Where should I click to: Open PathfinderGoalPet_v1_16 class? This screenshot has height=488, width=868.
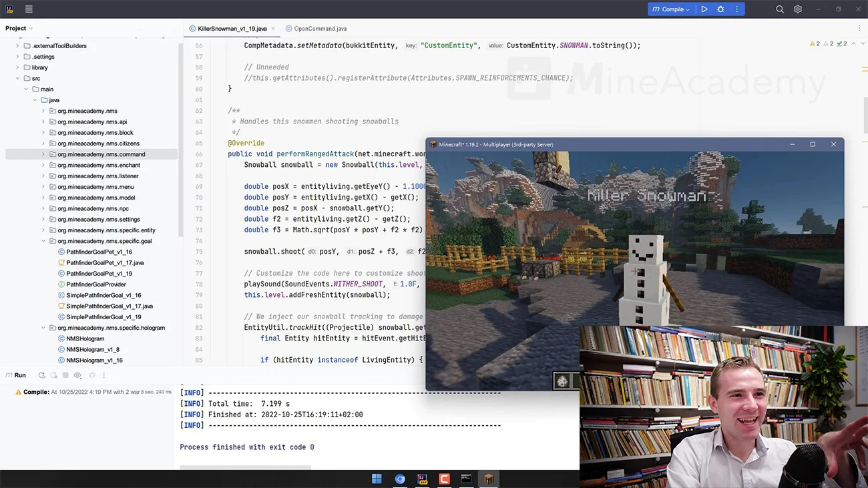[95, 252]
